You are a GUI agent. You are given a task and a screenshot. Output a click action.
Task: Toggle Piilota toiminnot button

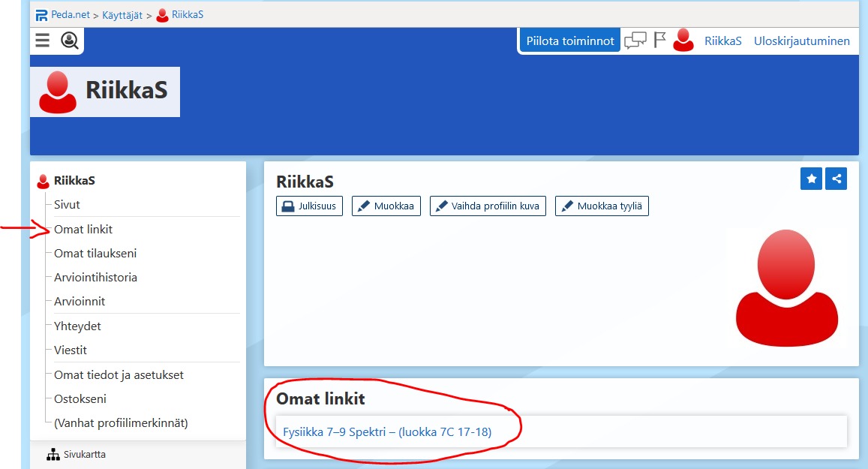(x=569, y=41)
